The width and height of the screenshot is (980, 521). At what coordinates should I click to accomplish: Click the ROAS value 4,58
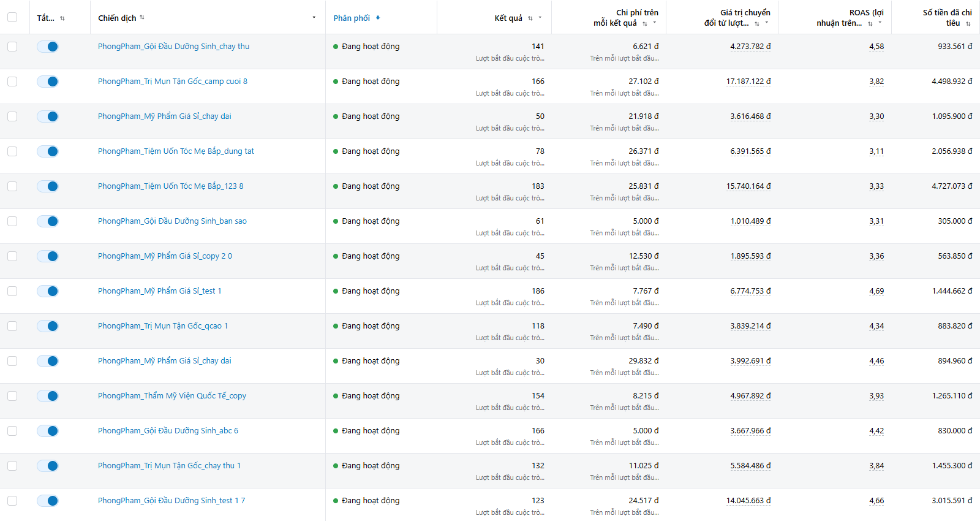click(x=876, y=47)
